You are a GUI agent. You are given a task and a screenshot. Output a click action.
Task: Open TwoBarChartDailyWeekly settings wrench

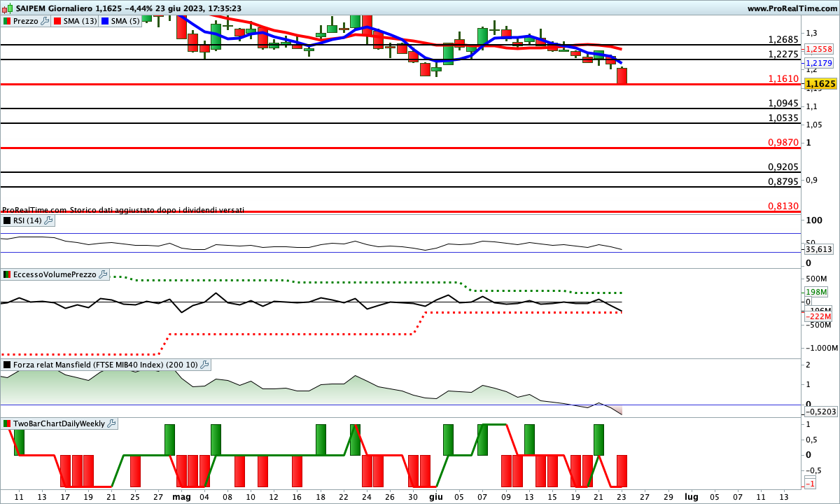(x=112, y=423)
